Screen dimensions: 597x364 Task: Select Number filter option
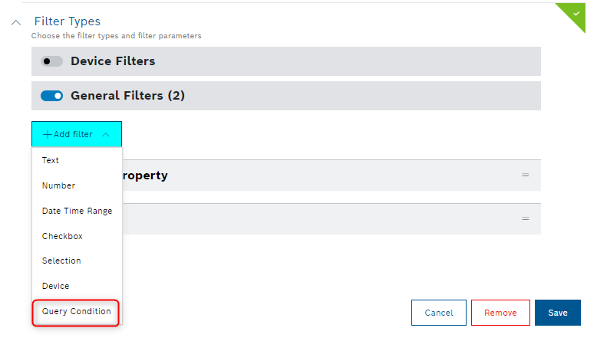pos(58,185)
